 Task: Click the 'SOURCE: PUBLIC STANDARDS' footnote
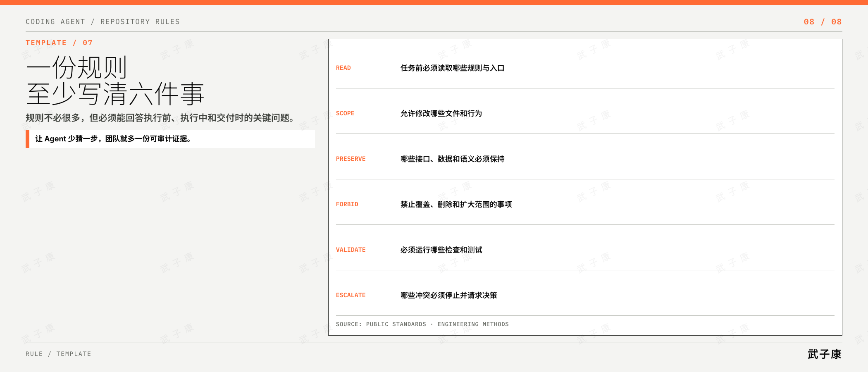(x=422, y=324)
